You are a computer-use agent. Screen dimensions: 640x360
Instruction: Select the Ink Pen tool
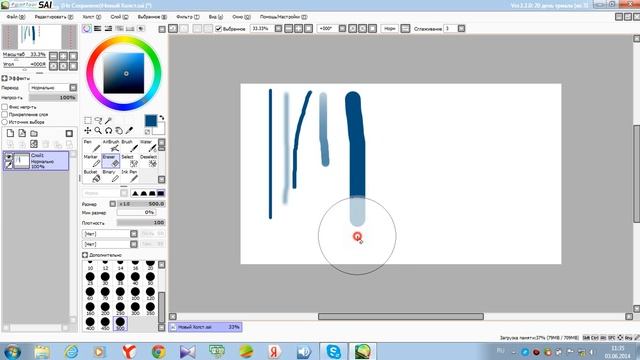(x=129, y=176)
